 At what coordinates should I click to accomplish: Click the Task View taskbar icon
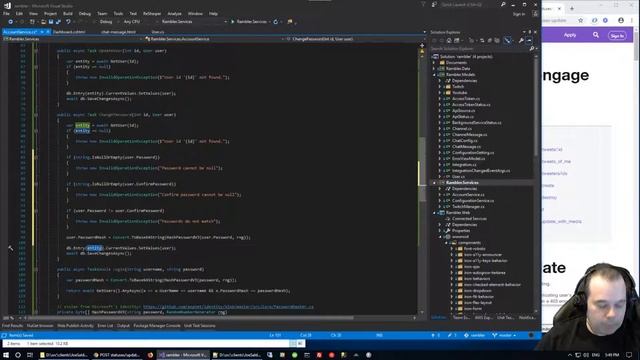coord(30,355)
